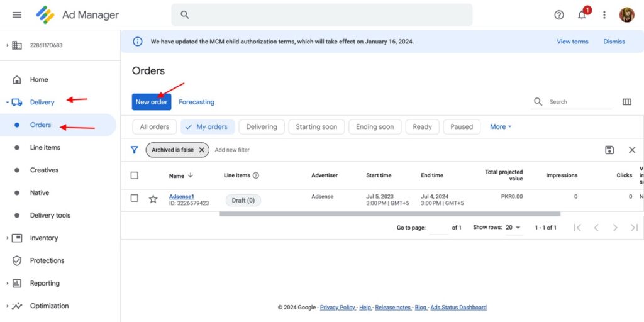Toggle the My orders filter chip
Screen dimensions: 644x322
[208, 126]
